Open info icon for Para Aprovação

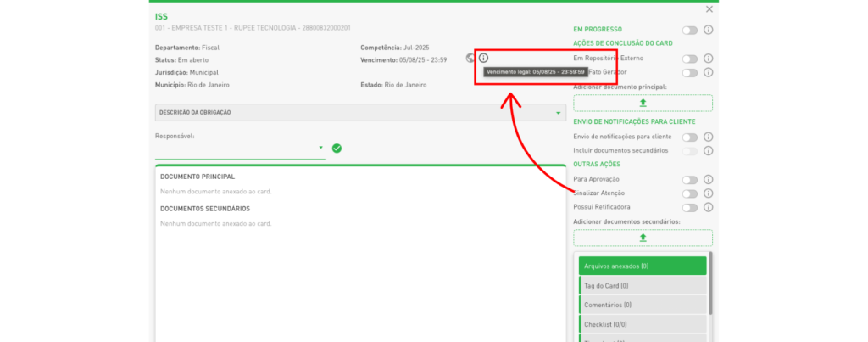point(709,180)
